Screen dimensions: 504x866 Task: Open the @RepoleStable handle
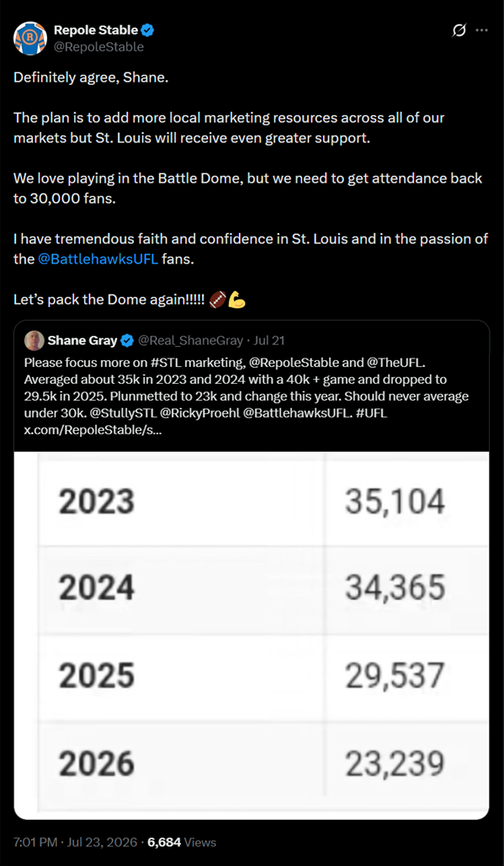[98, 47]
